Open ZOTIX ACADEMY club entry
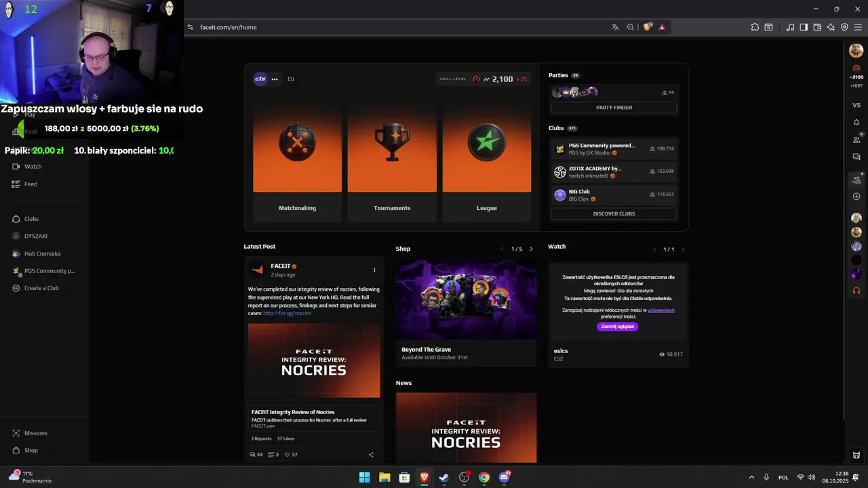 [x=614, y=171]
